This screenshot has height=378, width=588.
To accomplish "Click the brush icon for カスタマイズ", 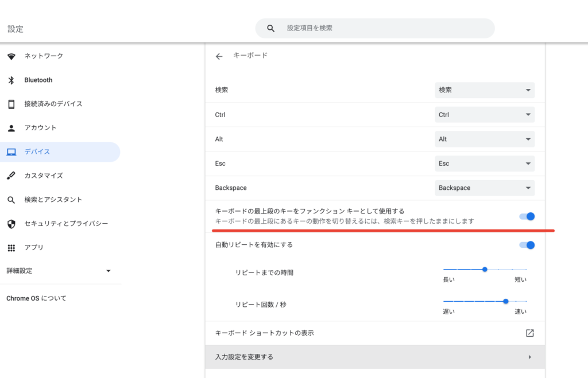I will tap(11, 176).
